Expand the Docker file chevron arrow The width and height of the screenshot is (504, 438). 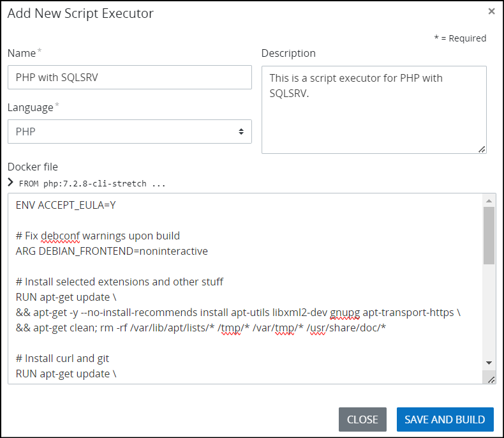(x=11, y=183)
